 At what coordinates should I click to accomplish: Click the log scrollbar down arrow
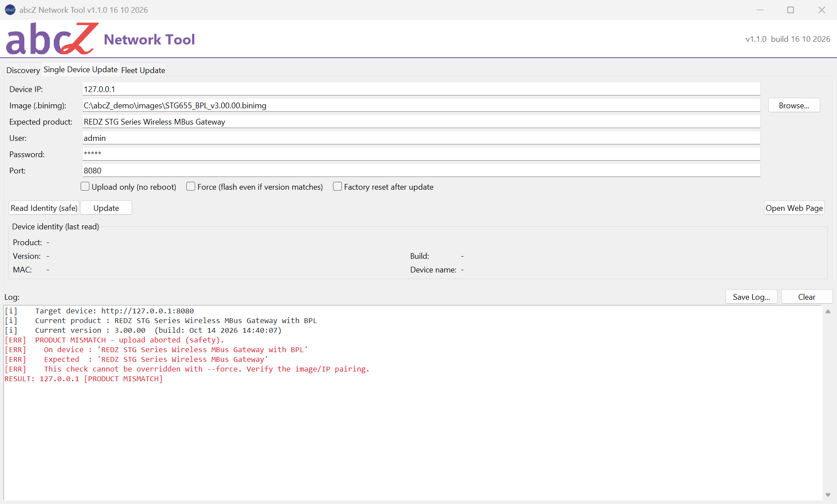[x=828, y=495]
